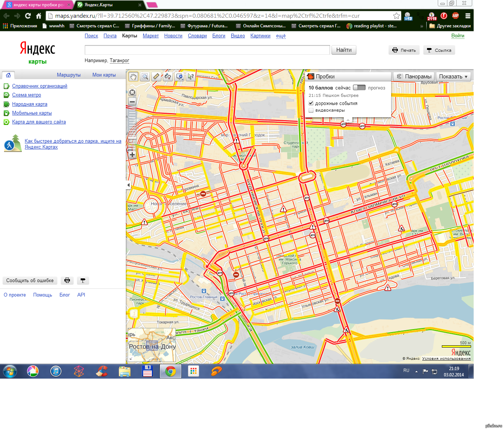This screenshot has width=504, height=430.
Task: Select the cursor question info tool
Action: 191,77
